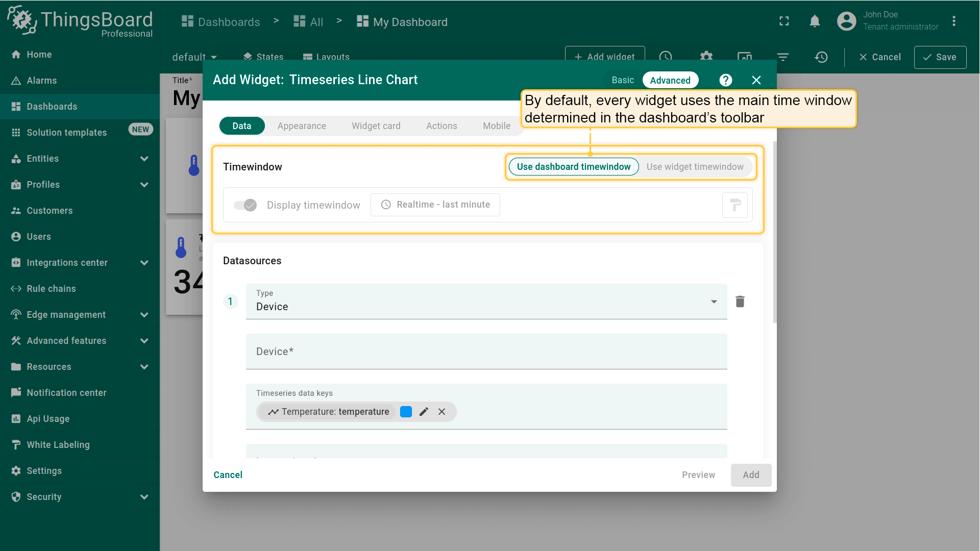Image resolution: width=980 pixels, height=551 pixels.
Task: Open timewindow style paint roller icon
Action: click(735, 205)
